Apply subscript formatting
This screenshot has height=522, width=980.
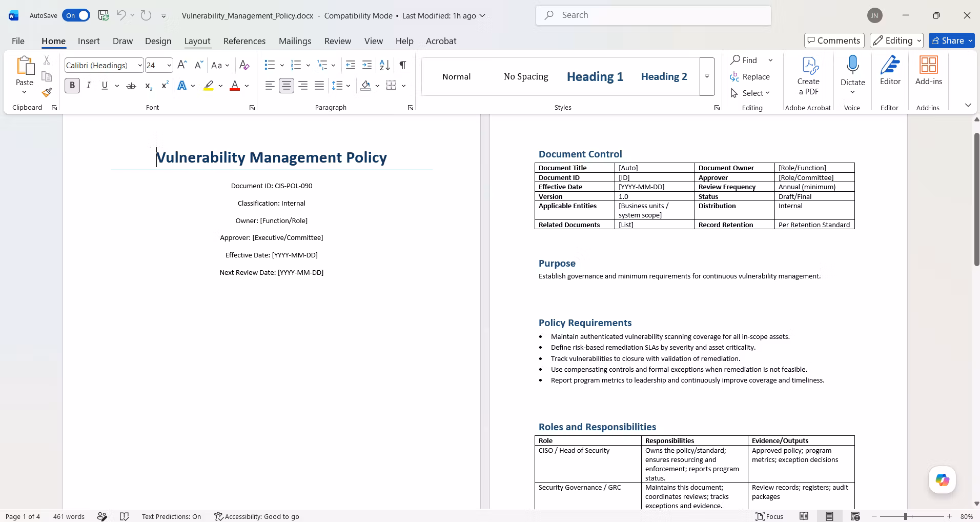coord(148,86)
